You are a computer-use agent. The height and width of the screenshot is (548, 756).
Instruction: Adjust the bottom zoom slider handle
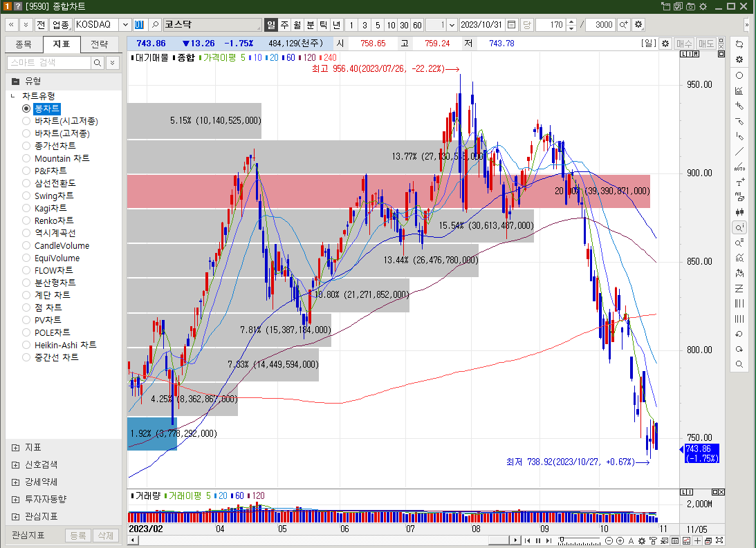[561, 540]
